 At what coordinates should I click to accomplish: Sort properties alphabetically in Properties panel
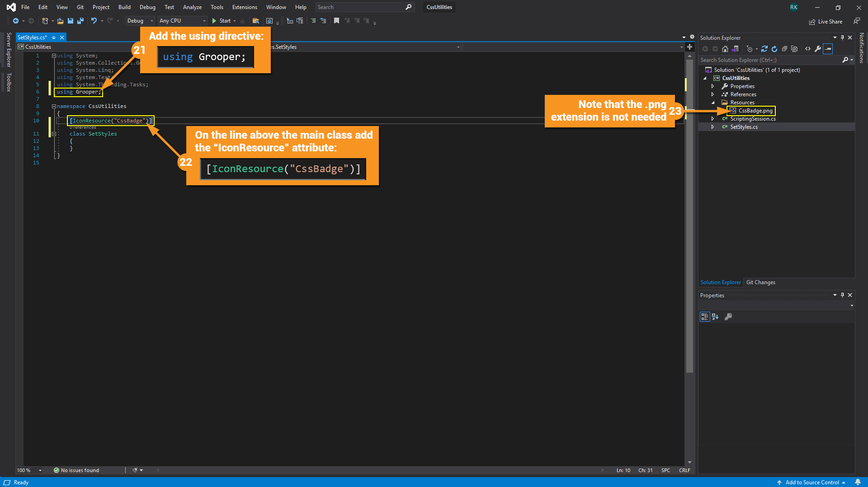(715, 317)
